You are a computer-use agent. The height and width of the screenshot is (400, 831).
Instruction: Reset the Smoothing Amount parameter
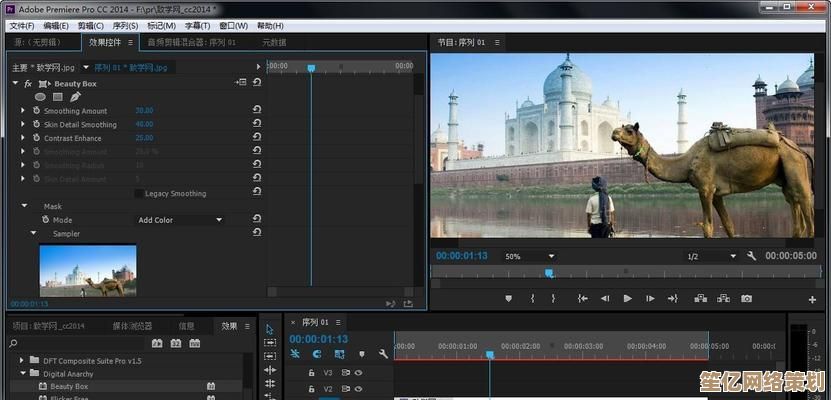[257, 111]
